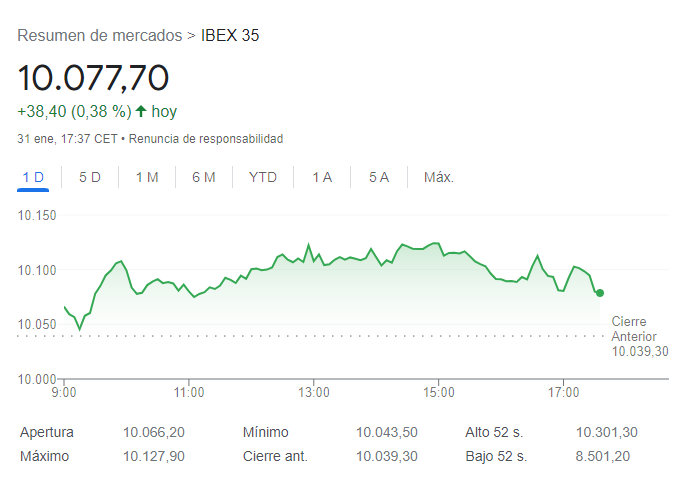This screenshot has width=694, height=477.
Task: Click the Máximo value 10.127,90
Action: [x=154, y=456]
